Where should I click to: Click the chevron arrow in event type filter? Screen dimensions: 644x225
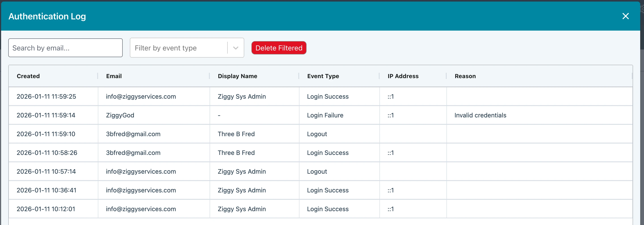point(236,48)
